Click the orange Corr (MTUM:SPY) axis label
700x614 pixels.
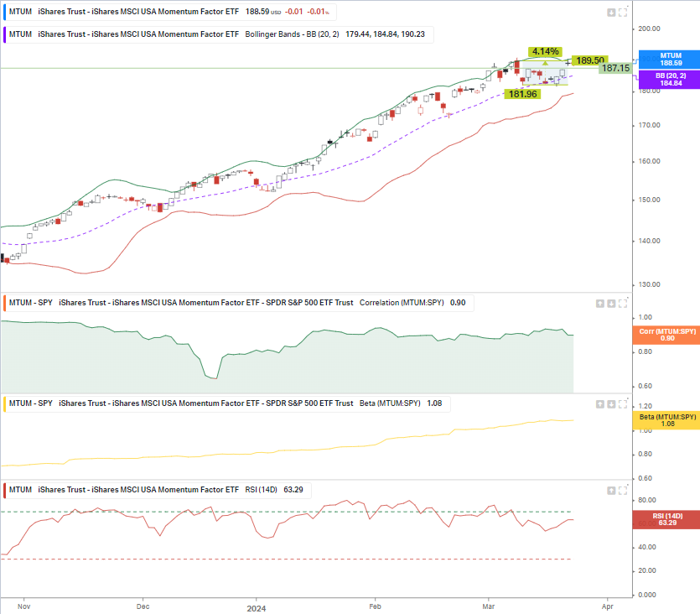click(667, 335)
